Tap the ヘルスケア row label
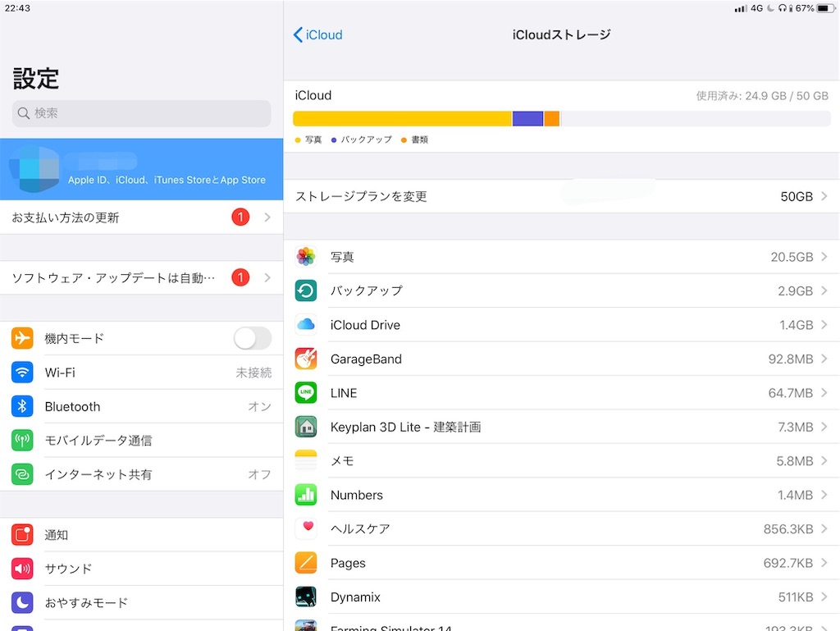 (360, 529)
